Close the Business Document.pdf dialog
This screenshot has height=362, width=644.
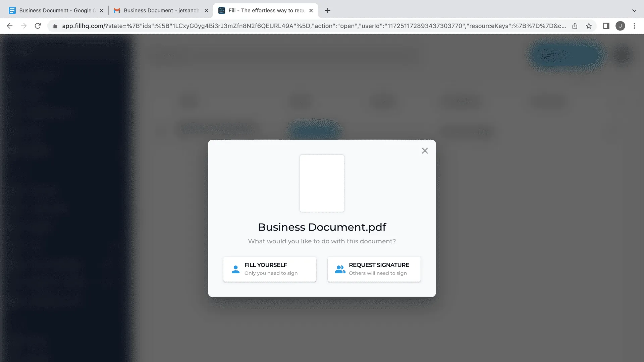[425, 150]
